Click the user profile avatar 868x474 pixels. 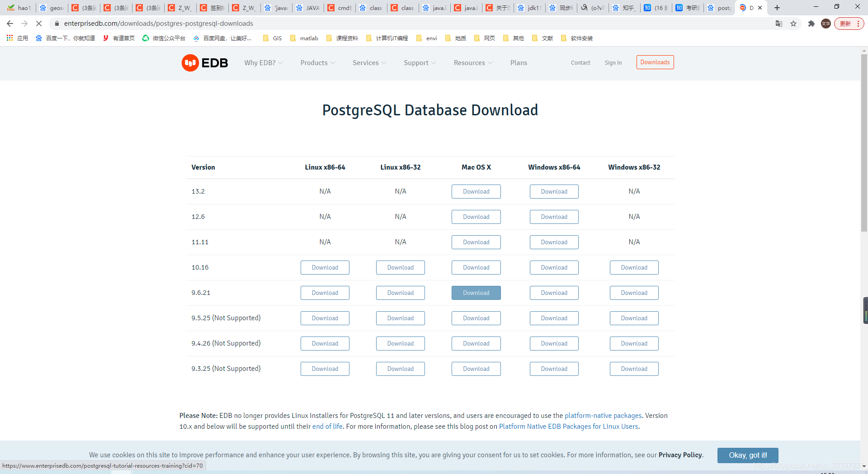[x=826, y=24]
